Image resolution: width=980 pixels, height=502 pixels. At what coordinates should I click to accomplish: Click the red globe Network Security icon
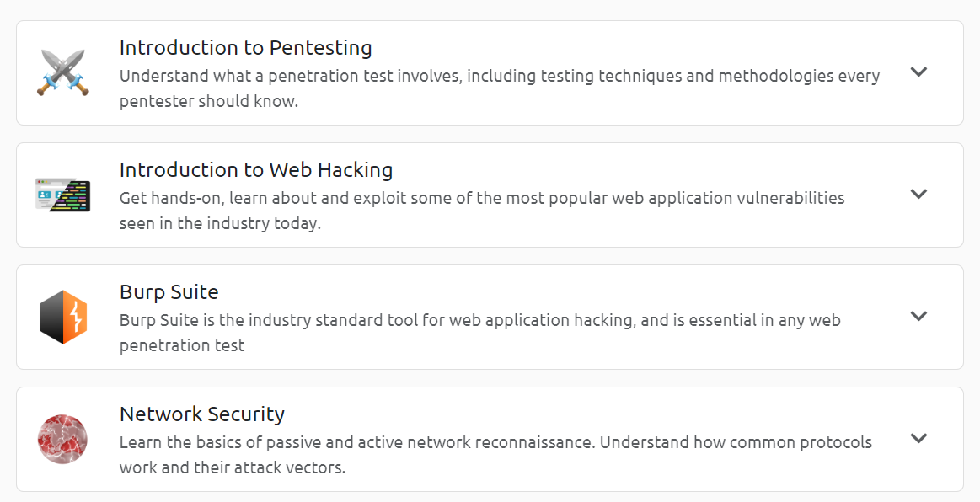(x=62, y=439)
